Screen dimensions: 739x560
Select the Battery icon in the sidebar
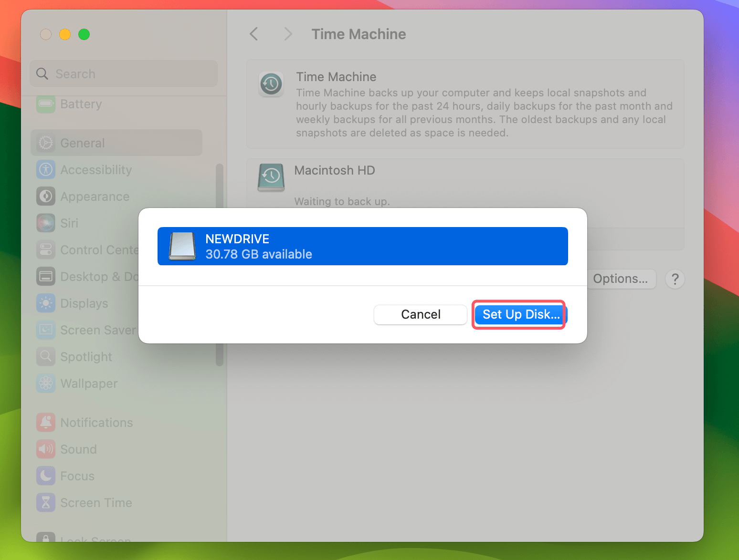tap(45, 104)
